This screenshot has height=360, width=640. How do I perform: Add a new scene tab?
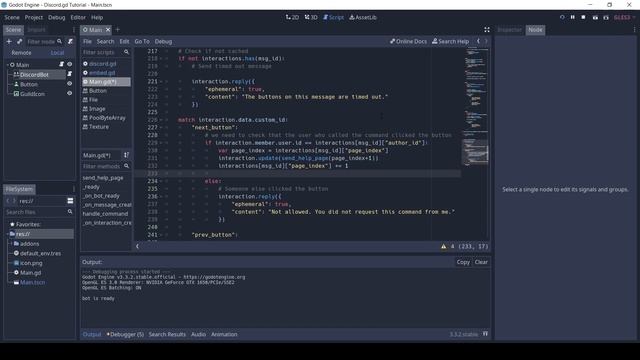coord(118,29)
